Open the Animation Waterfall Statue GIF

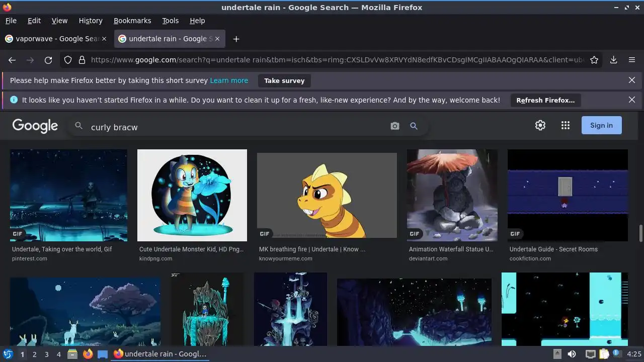point(452,195)
